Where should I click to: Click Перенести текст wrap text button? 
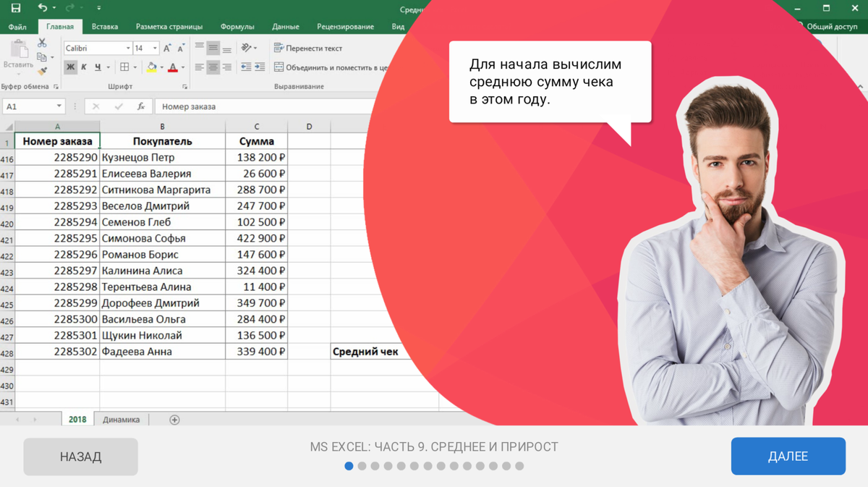click(307, 48)
